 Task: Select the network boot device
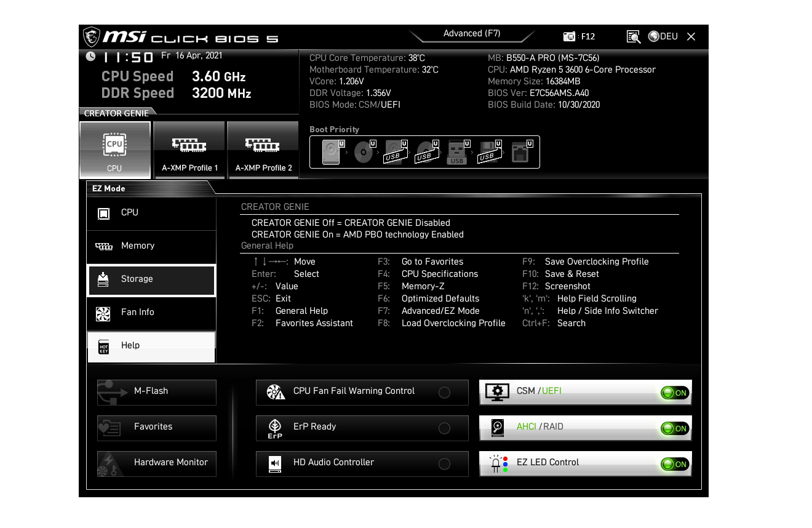click(522, 151)
